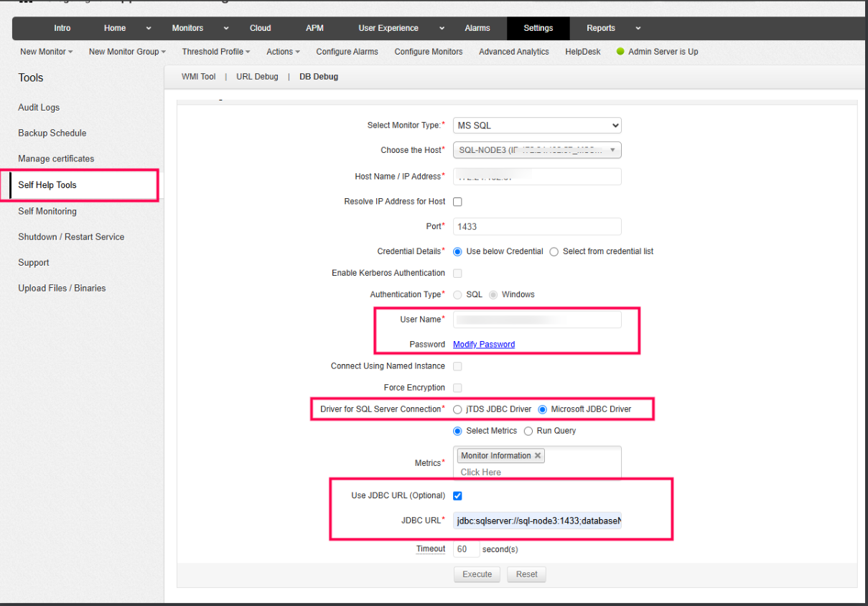Image resolution: width=868 pixels, height=606 pixels.
Task: Toggle Connect Using Named Instance checkbox
Action: click(457, 366)
